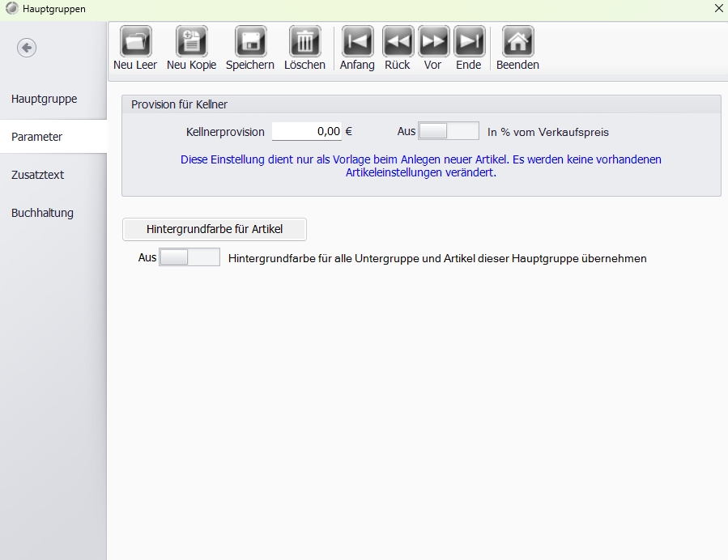
Task: Click the Hauptgruppen window title icon
Action: pyautogui.click(x=11, y=8)
